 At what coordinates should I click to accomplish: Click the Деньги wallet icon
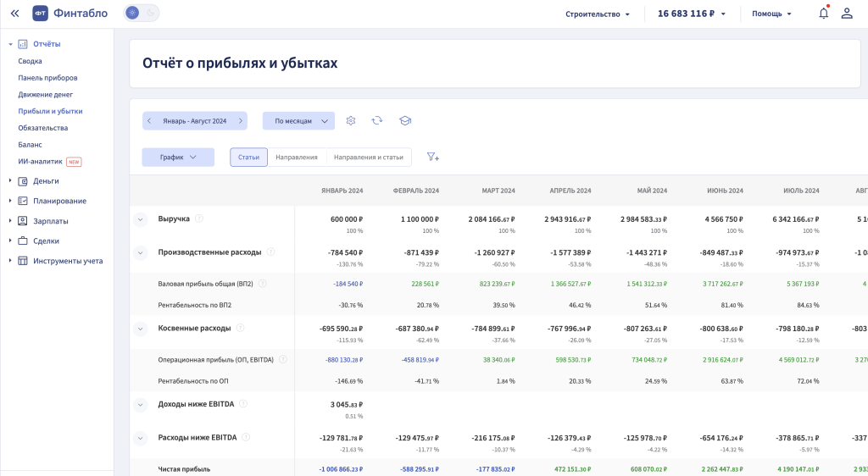pos(23,180)
